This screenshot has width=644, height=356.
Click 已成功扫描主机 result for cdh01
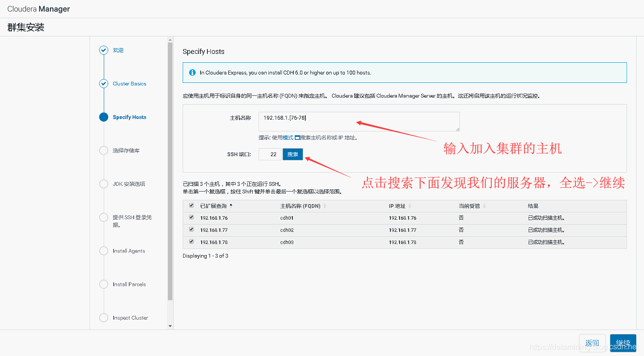coord(547,218)
